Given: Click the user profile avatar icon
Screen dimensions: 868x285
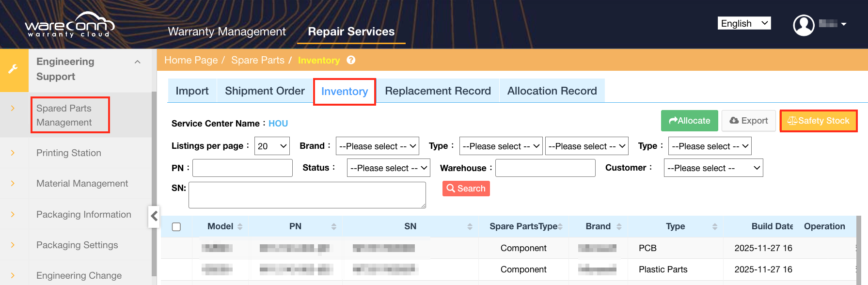Looking at the screenshot, I should [803, 25].
